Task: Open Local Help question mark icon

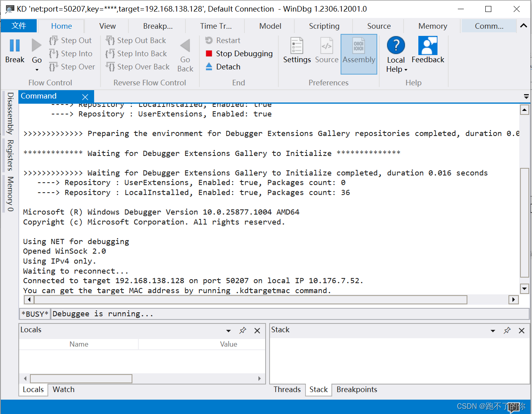Action: coord(396,45)
